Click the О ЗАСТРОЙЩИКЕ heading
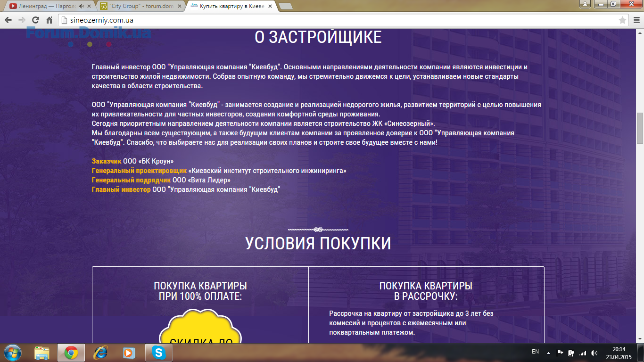The width and height of the screenshot is (644, 362). pos(318,37)
